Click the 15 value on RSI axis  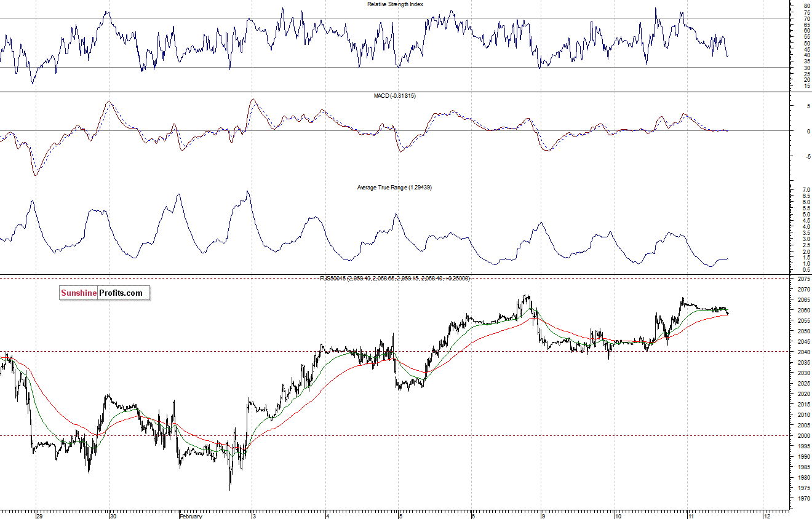tap(806, 85)
